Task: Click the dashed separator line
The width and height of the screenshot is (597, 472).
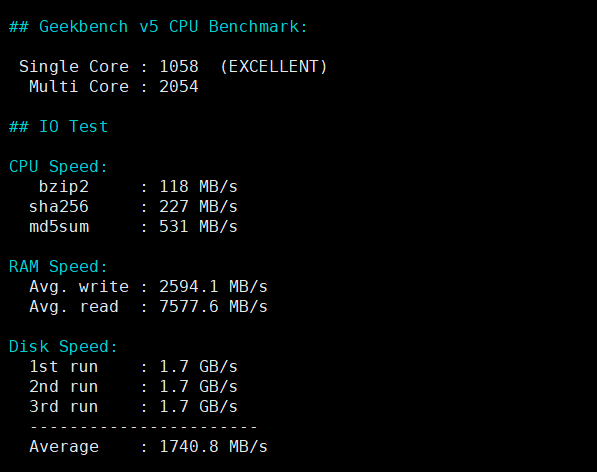Action: click(x=144, y=427)
